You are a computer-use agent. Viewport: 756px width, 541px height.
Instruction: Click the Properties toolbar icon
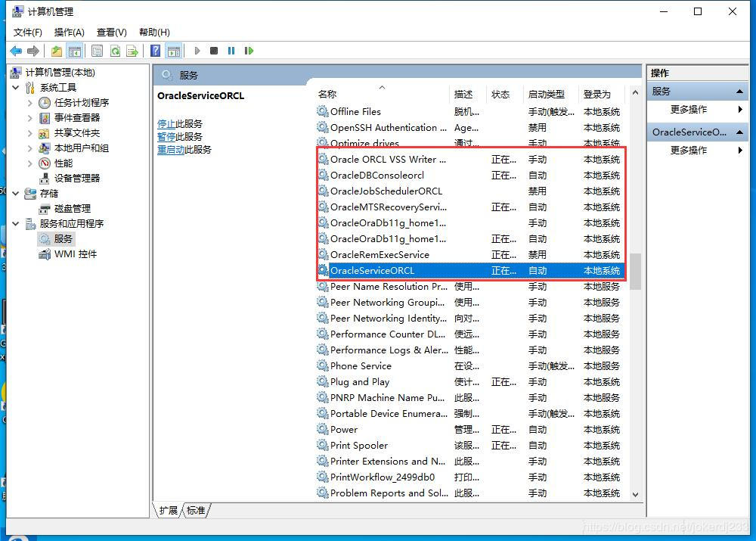coord(97,51)
